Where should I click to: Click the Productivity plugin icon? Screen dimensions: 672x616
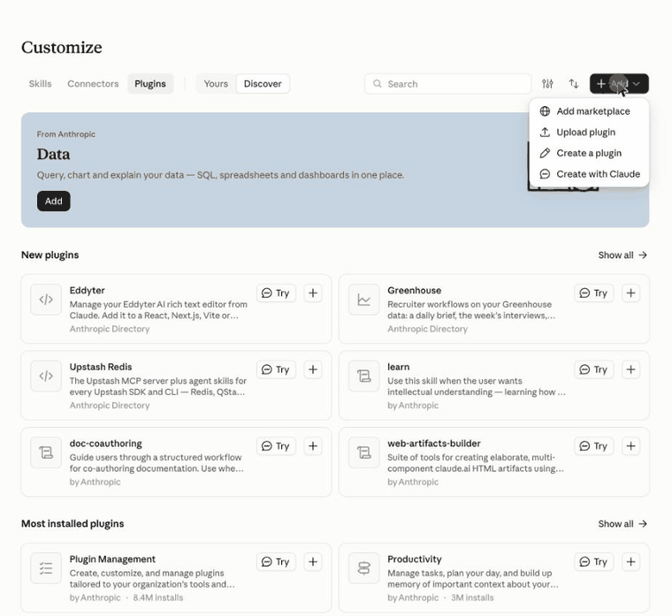pyautogui.click(x=364, y=568)
